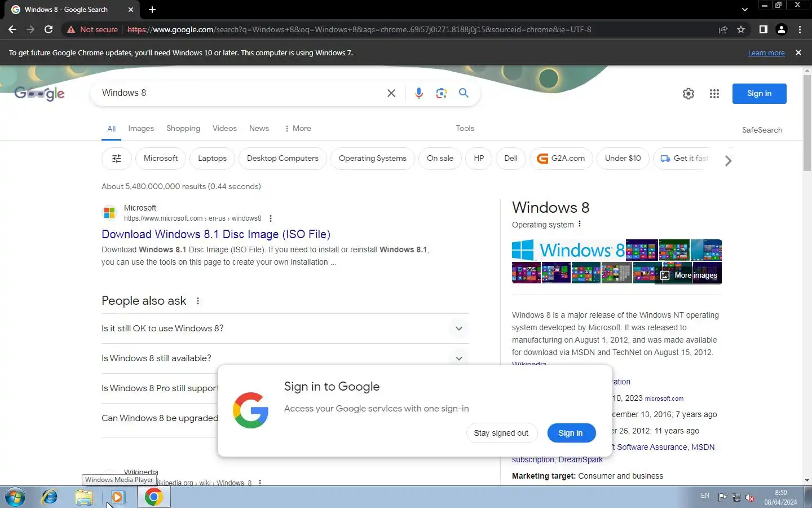Open options dots beside Microsoft result URL
812x508 pixels.
[271, 218]
